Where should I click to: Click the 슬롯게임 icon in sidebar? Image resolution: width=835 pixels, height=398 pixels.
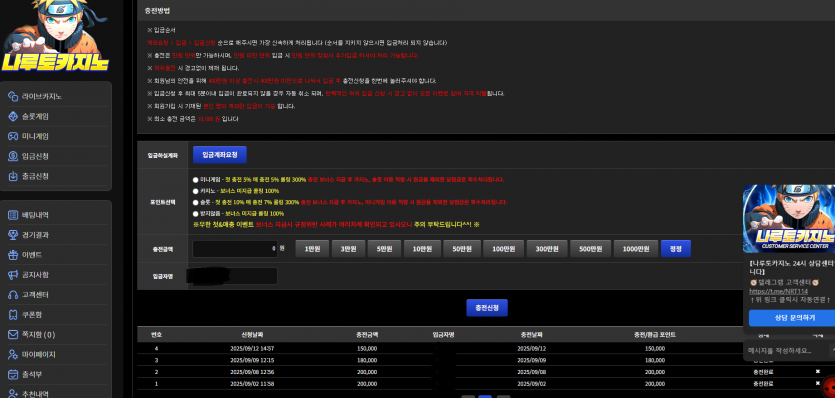tap(13, 116)
